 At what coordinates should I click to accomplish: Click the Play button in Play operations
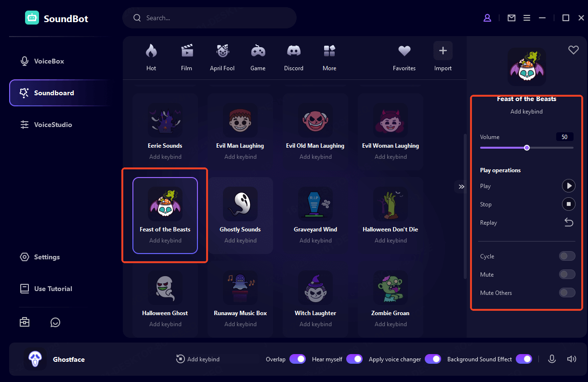pyautogui.click(x=568, y=186)
